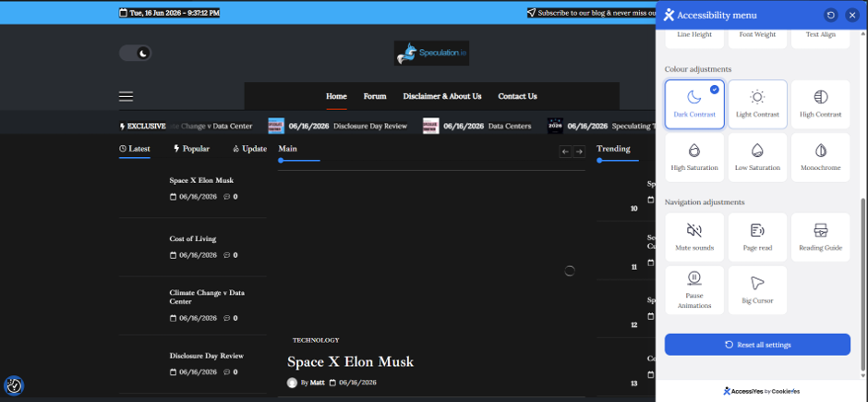Open the accessibility widget button

pos(14,385)
